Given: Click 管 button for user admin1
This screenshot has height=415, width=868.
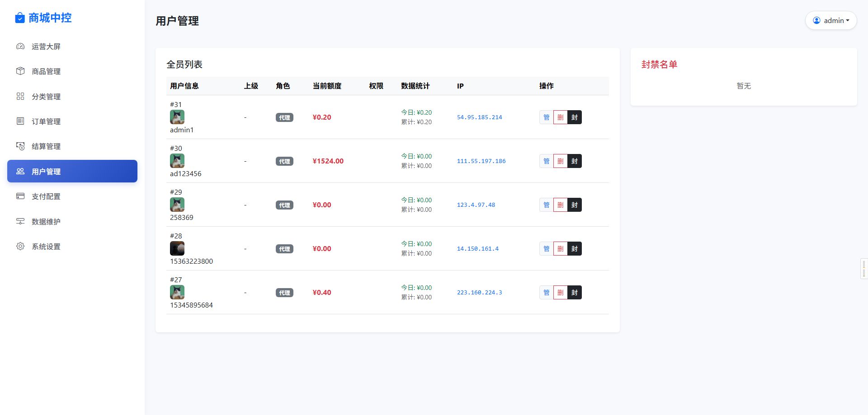Looking at the screenshot, I should pyautogui.click(x=546, y=117).
